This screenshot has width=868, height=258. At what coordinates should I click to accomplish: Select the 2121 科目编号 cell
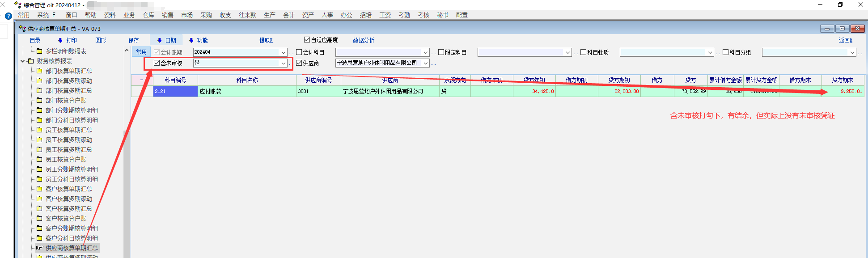pos(175,91)
